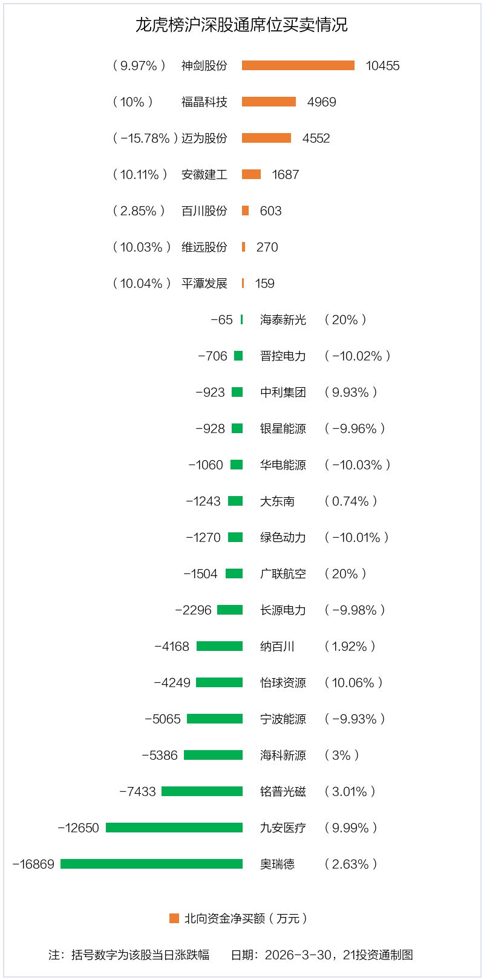484x980 pixels.
Task: Click the 宁波能源 stock label
Action: click(283, 719)
